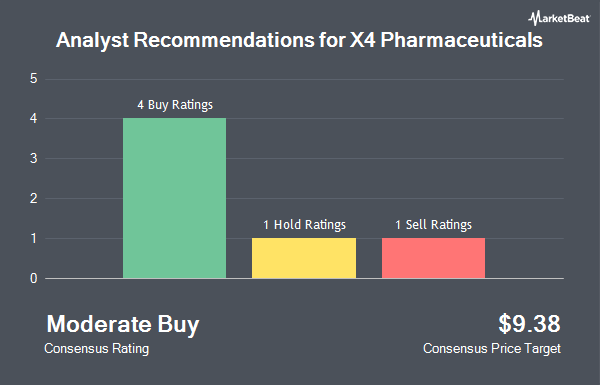Click the '1 Hold Ratings' label

coord(304,225)
